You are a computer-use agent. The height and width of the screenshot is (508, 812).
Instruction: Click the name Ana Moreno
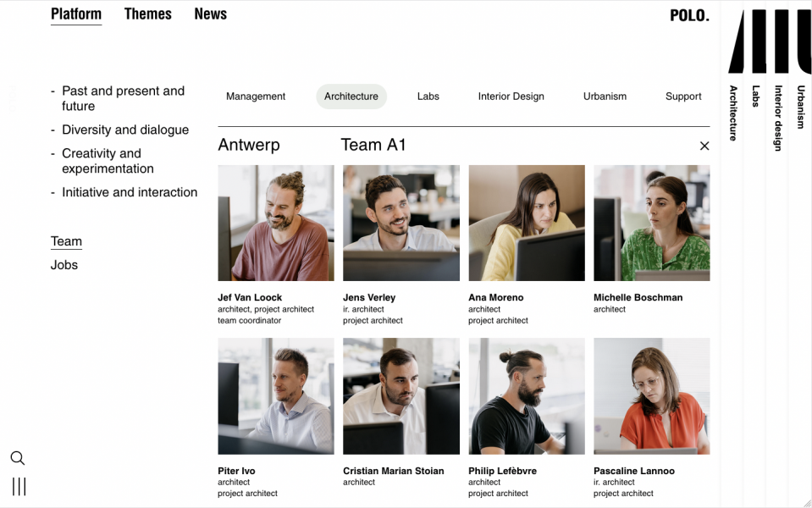point(496,297)
